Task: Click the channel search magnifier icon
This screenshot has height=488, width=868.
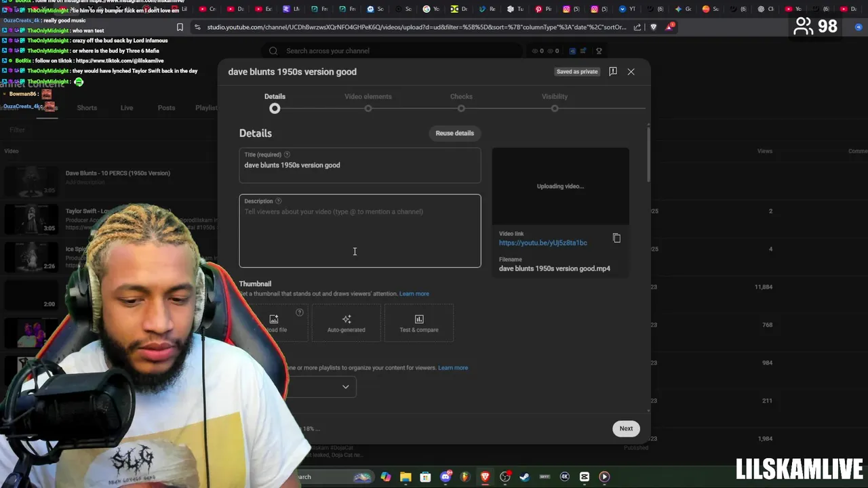Action: coord(273,51)
